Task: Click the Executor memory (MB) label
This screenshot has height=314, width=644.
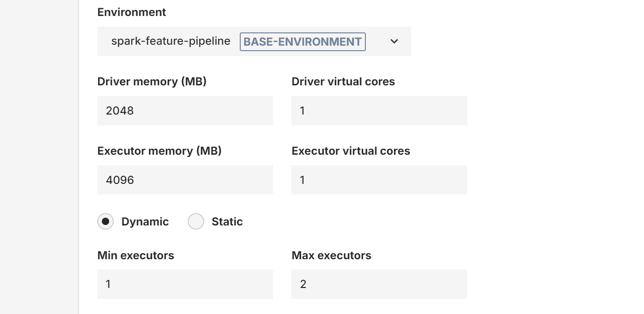Action: (x=160, y=151)
